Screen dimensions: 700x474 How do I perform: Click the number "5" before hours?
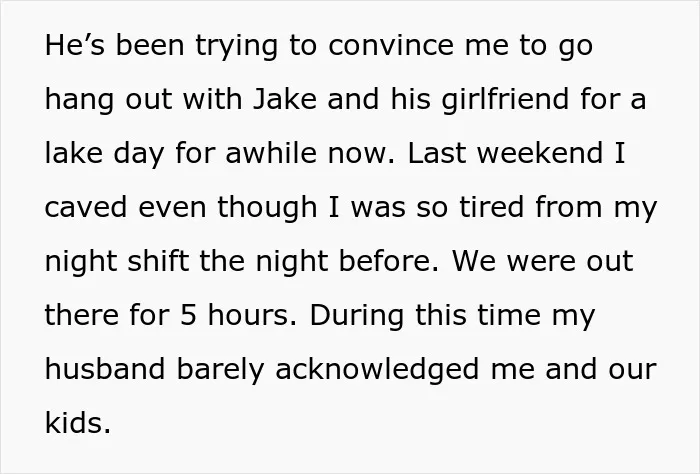coord(188,315)
